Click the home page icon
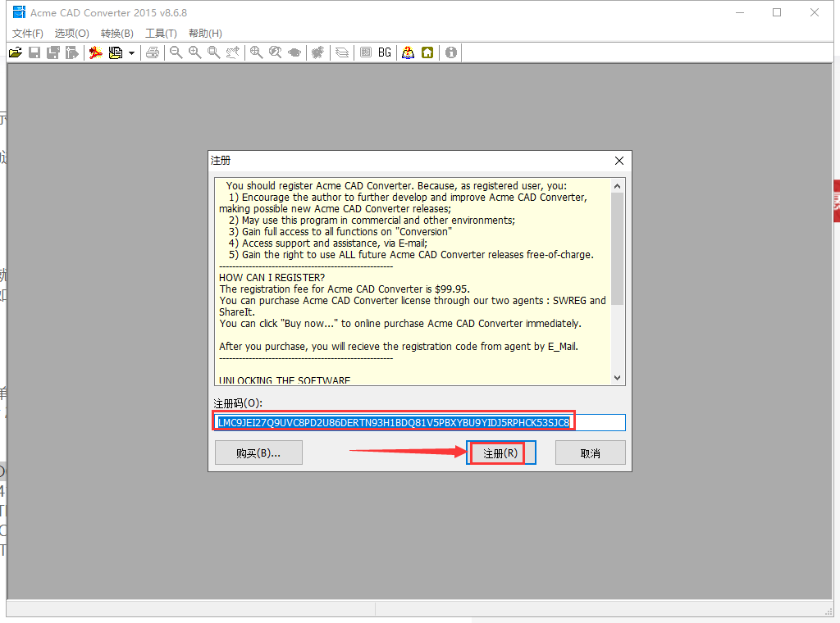The height and width of the screenshot is (623, 840). point(427,52)
